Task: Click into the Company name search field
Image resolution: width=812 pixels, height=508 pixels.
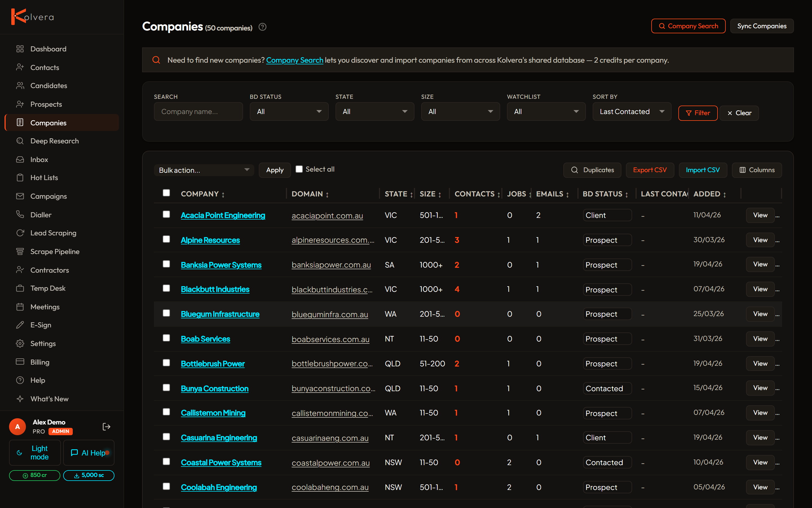Action: coord(198,111)
